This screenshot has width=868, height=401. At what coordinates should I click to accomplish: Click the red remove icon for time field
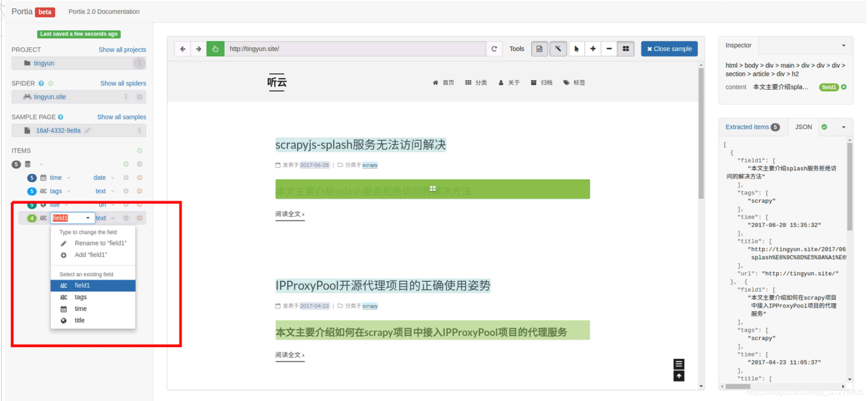tap(140, 178)
